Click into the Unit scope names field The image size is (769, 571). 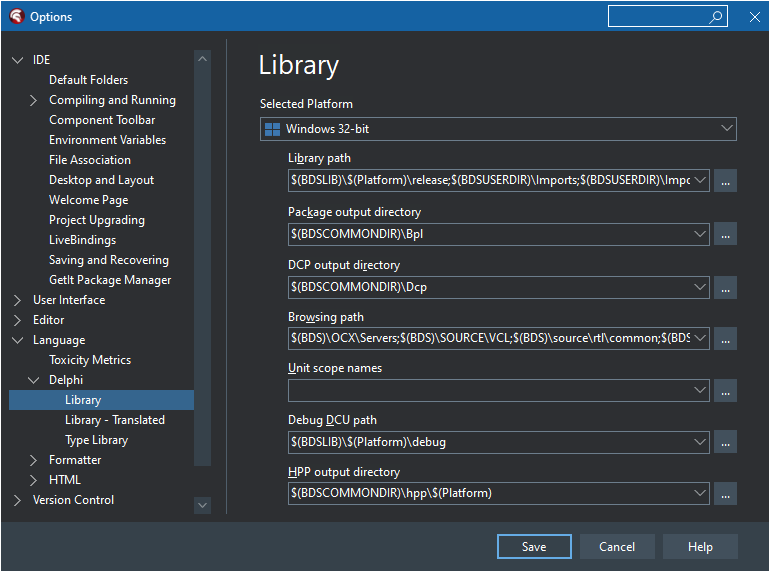(x=490, y=390)
